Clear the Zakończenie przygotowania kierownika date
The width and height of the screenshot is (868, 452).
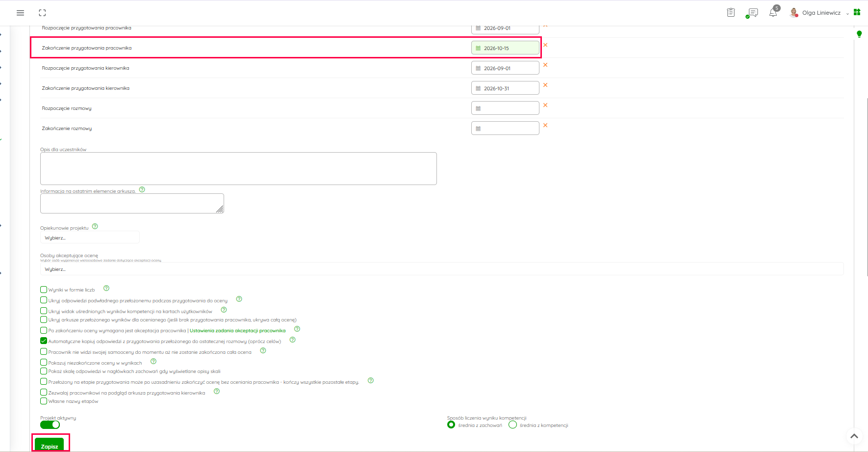tap(545, 85)
